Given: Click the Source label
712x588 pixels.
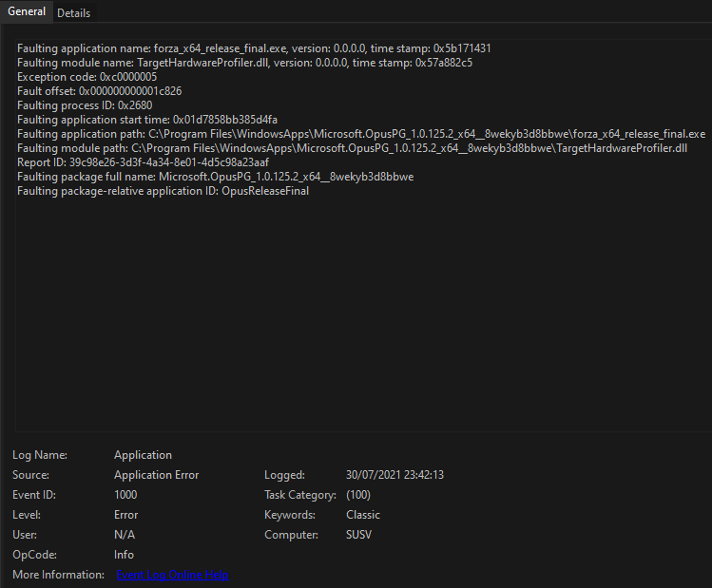Looking at the screenshot, I should (x=30, y=475).
